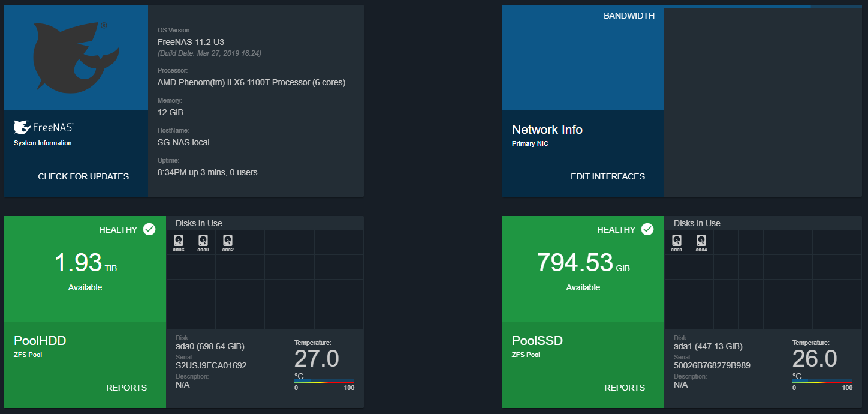Click the AMD Phenom processor text
868x414 pixels.
pyautogui.click(x=251, y=82)
